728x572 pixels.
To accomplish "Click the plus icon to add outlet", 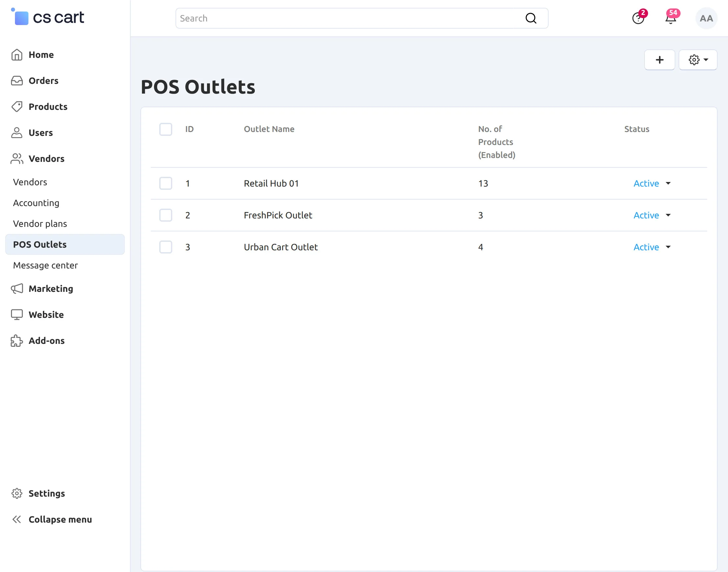I will click(x=659, y=60).
